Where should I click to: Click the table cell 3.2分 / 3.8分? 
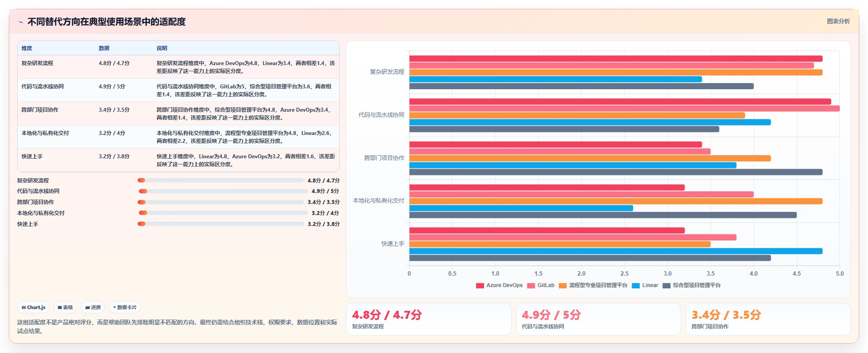pyautogui.click(x=114, y=156)
